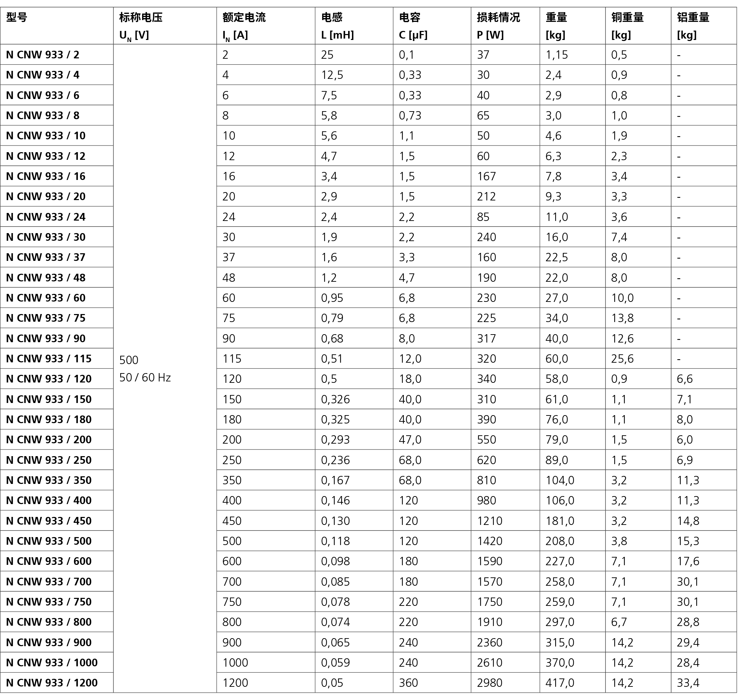Click copper weight value 13,8
This screenshot has height=700, width=740.
click(622, 318)
